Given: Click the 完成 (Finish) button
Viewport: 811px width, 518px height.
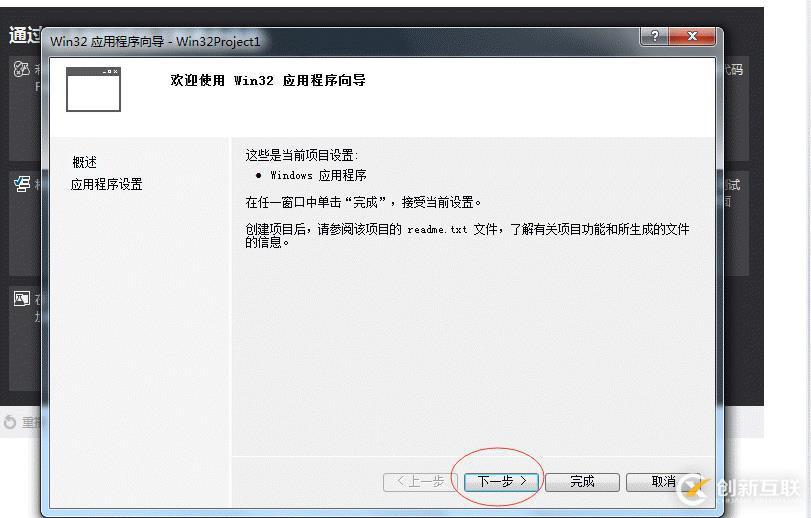Looking at the screenshot, I should click(582, 482).
